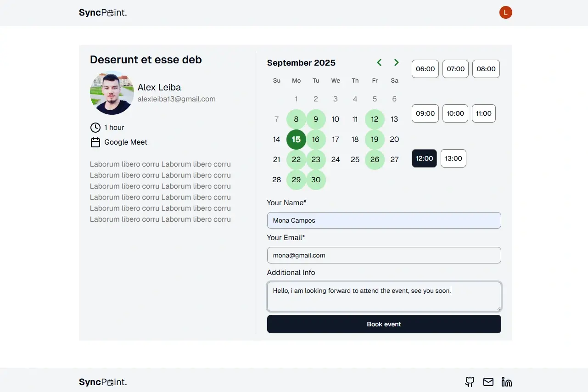Screen dimensions: 588x392
Task: Choose the 13:00 time slot
Action: tap(453, 158)
